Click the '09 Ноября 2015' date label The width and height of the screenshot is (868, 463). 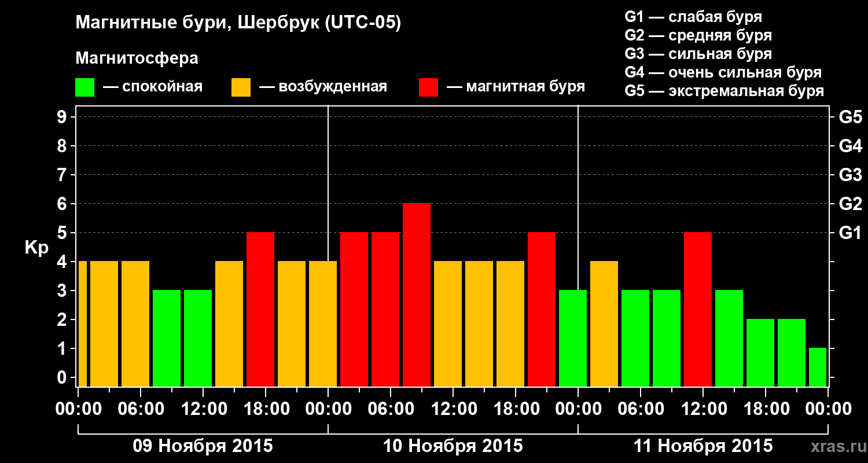click(203, 446)
